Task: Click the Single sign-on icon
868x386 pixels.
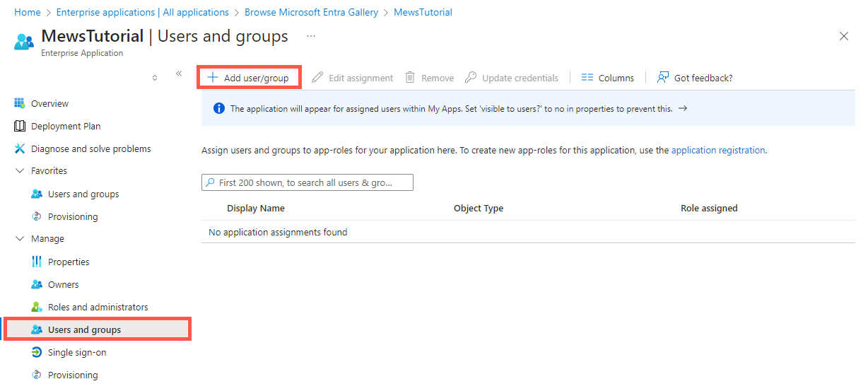Action: click(37, 352)
